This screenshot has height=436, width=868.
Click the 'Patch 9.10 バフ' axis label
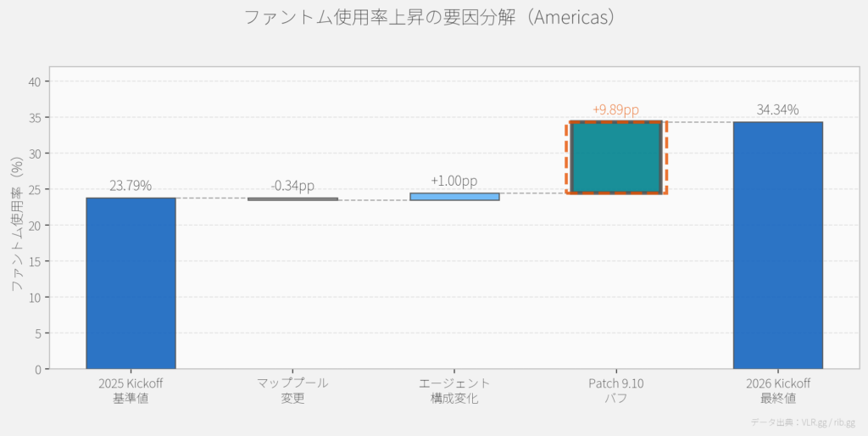click(616, 391)
